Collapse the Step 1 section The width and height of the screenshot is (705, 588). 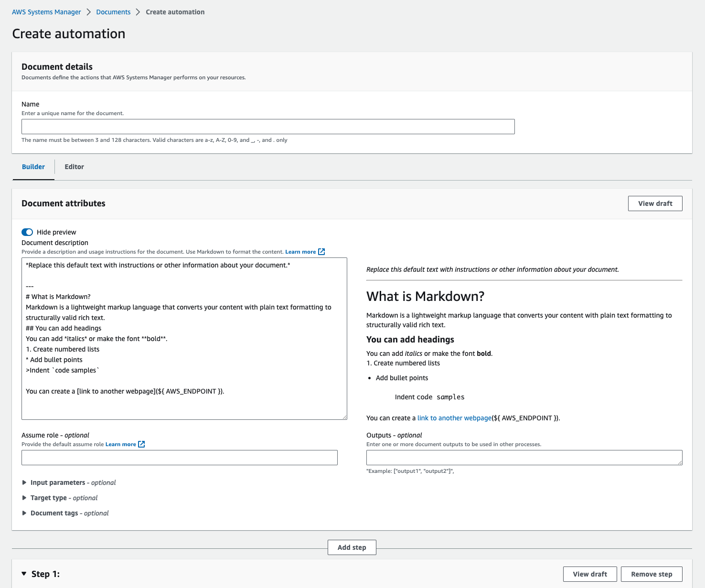[x=24, y=574]
